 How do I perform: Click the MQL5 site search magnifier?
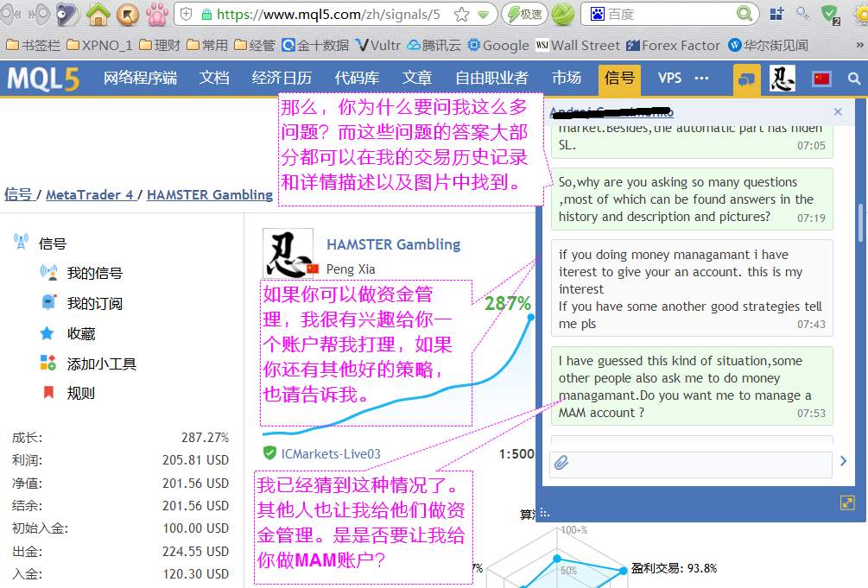pos(854,79)
